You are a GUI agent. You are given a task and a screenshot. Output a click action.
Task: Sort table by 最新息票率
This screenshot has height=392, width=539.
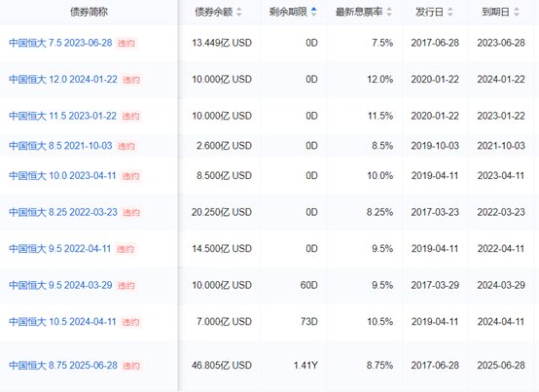[x=389, y=12]
